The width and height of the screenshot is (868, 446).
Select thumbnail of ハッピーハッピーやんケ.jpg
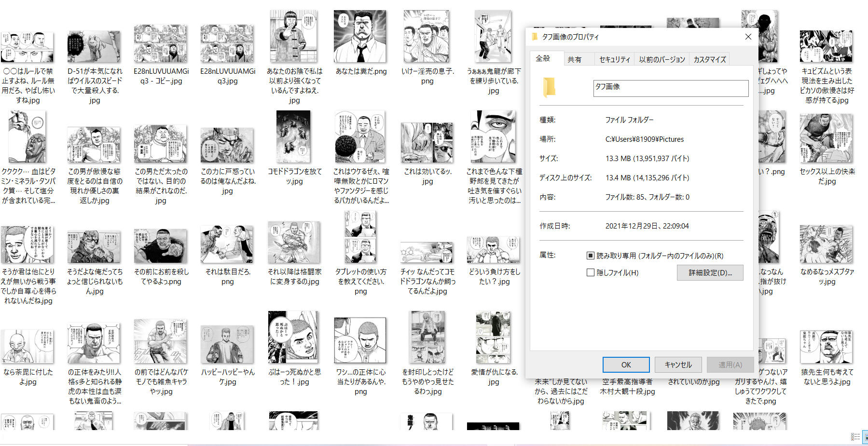[x=227, y=344]
